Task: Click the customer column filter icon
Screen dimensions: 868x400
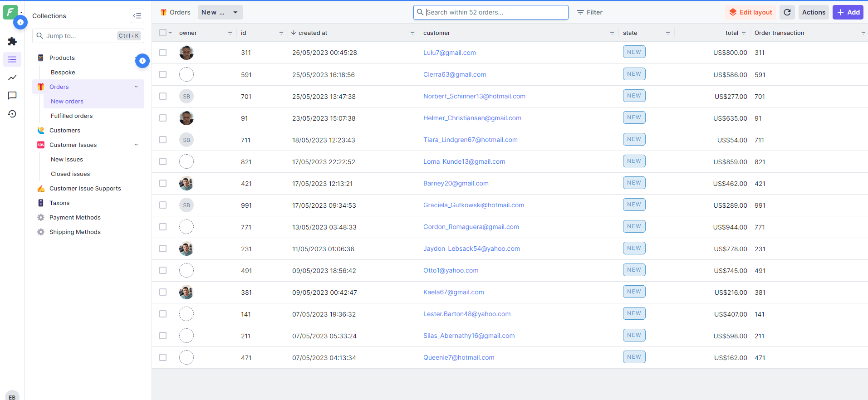Action: (x=612, y=33)
